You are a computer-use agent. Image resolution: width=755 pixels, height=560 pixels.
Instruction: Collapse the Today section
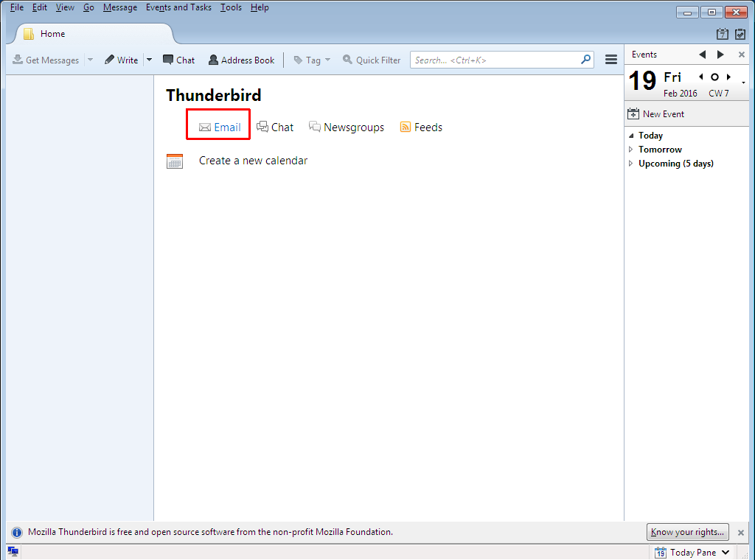coord(631,136)
